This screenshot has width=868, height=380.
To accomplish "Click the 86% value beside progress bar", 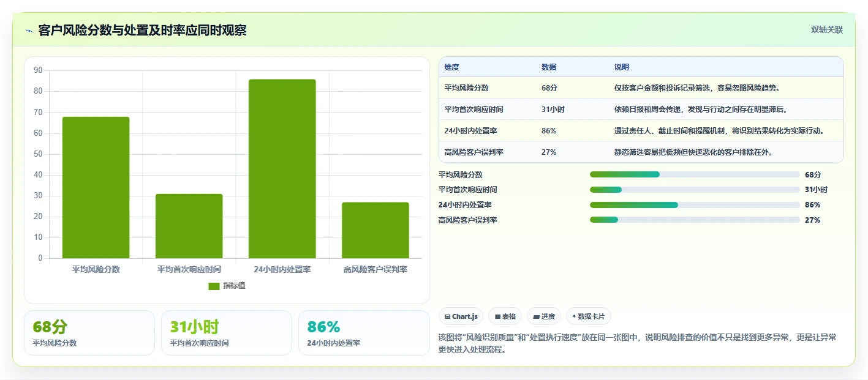I will [812, 204].
